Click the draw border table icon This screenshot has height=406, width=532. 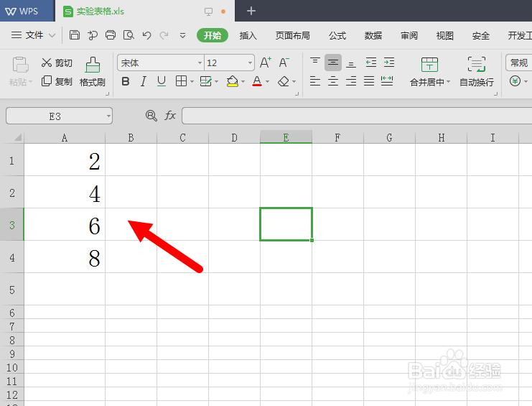(x=205, y=81)
